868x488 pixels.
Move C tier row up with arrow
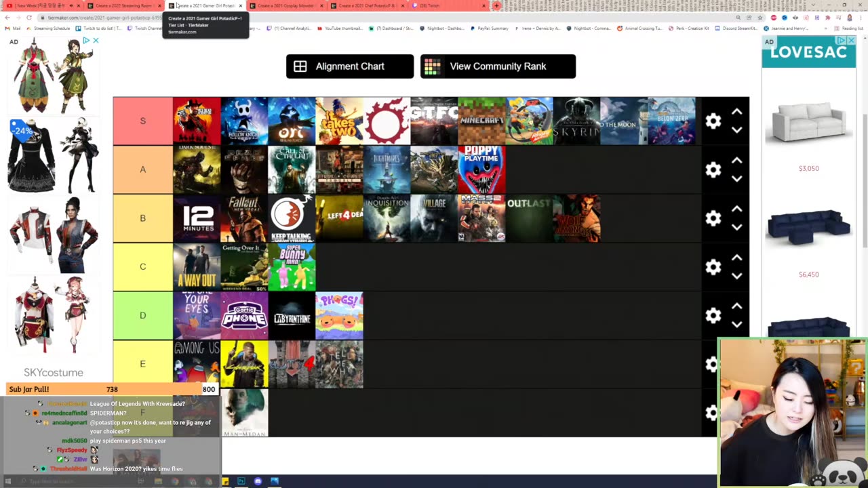737,258
